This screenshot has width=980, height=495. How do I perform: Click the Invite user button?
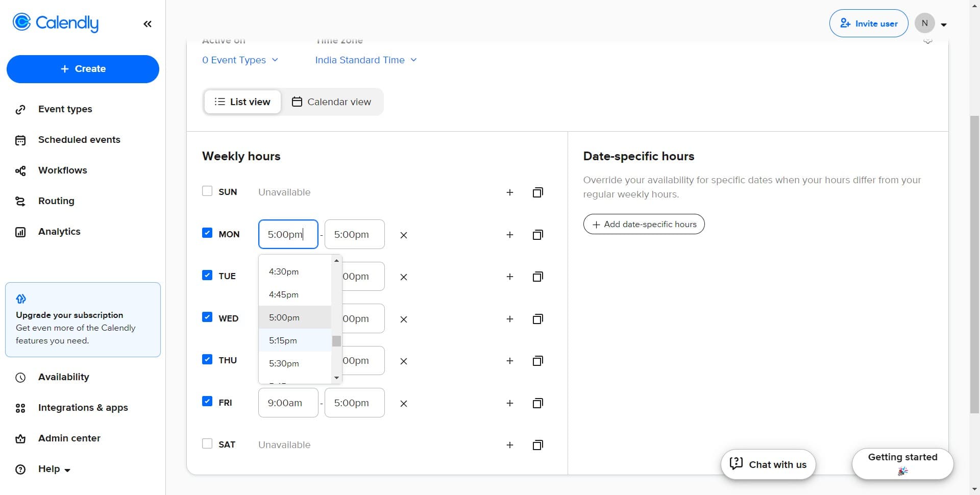(868, 23)
